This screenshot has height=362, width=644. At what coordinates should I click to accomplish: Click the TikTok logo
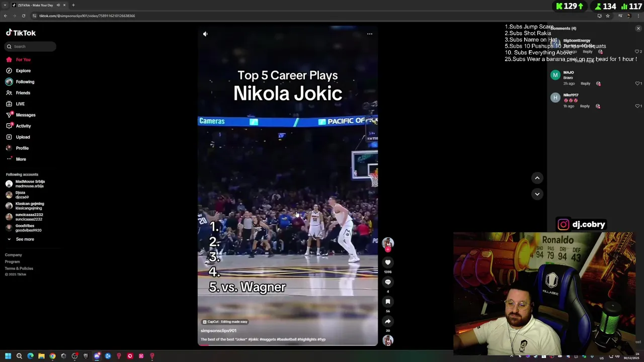pyautogui.click(x=21, y=33)
